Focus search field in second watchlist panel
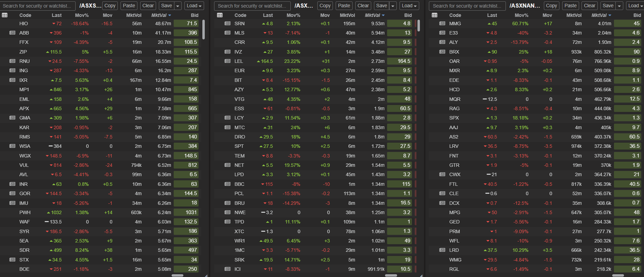Viewport: 644px width, 277px height. click(253, 6)
